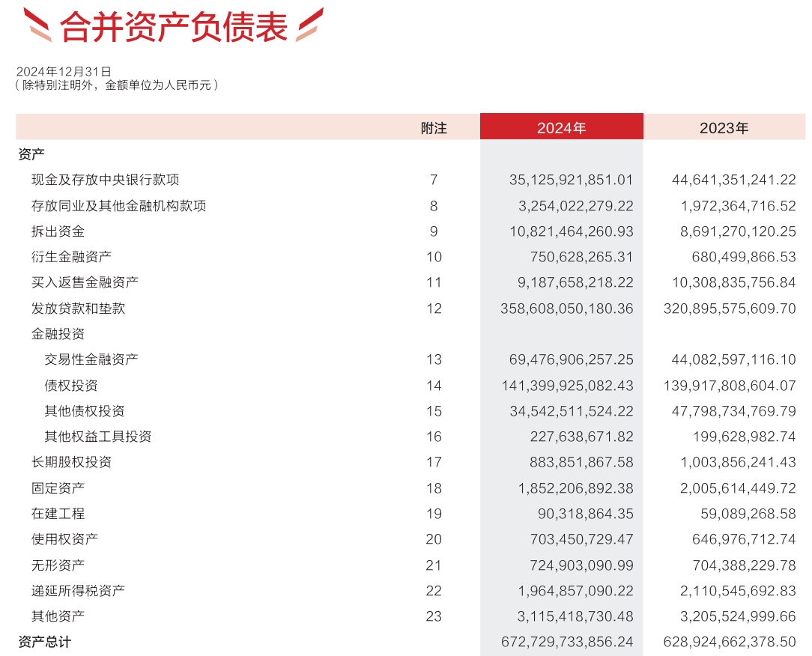Click the red decorative mark right of title

pos(309,25)
